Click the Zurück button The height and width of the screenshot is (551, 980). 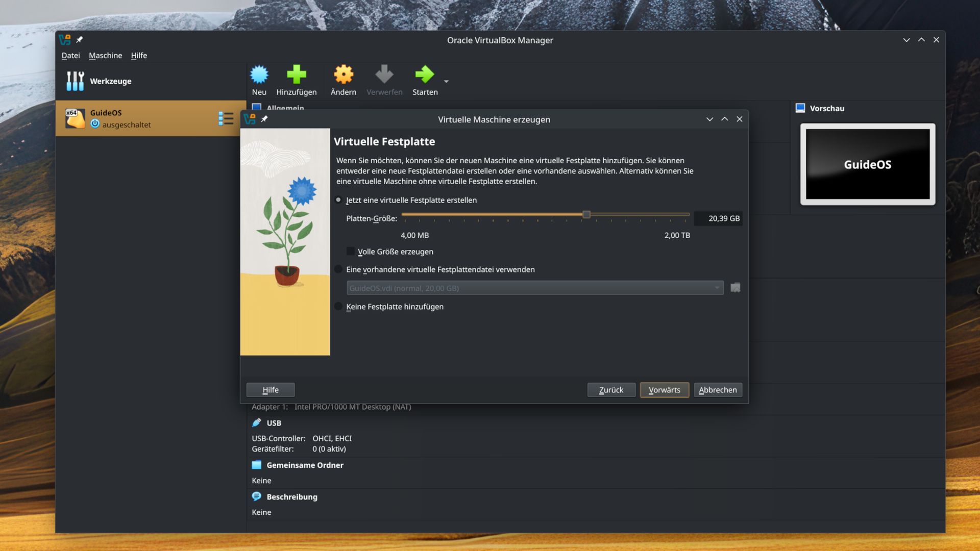point(611,390)
